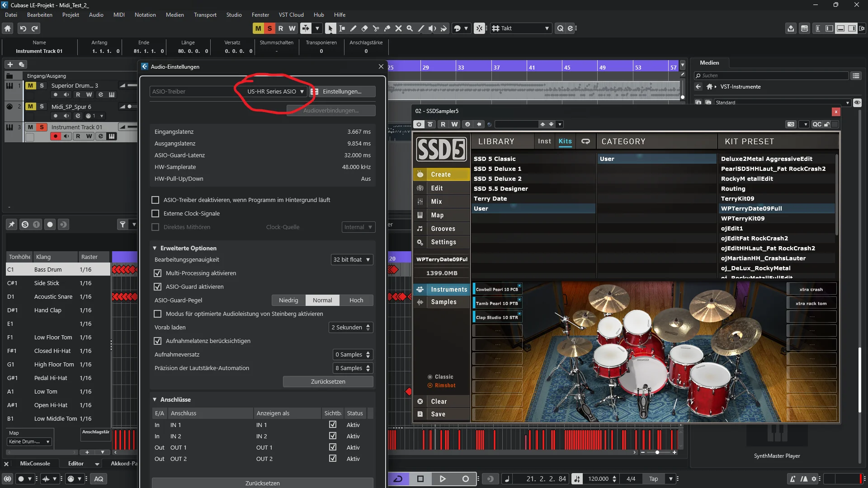The image size is (868, 488).
Task: Click the Einstellungen... button
Action: [342, 91]
